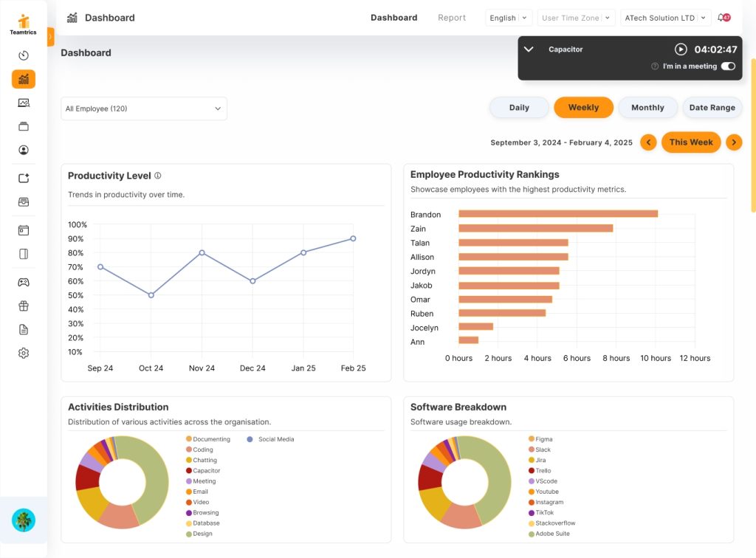Select the Monthly view tab
756x558 pixels.
click(x=647, y=108)
